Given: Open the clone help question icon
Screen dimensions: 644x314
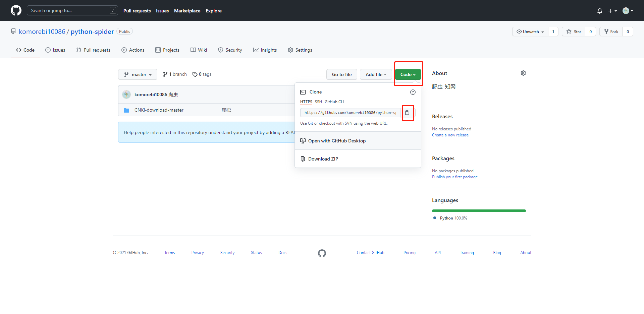Looking at the screenshot, I should point(413,92).
